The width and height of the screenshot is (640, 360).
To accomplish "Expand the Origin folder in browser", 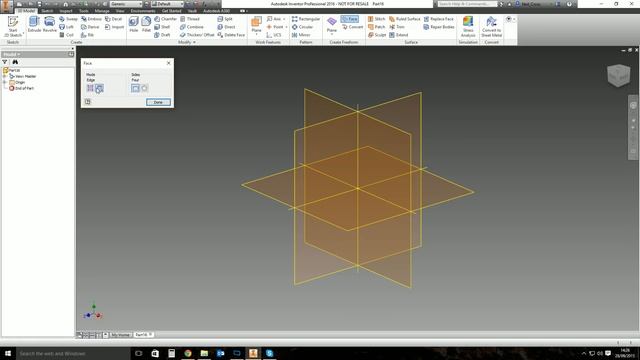I will click(5, 82).
